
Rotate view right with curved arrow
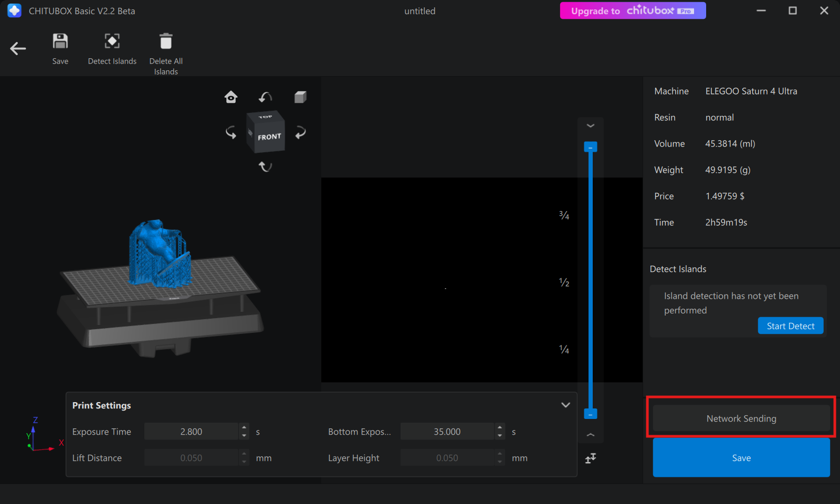pyautogui.click(x=300, y=132)
